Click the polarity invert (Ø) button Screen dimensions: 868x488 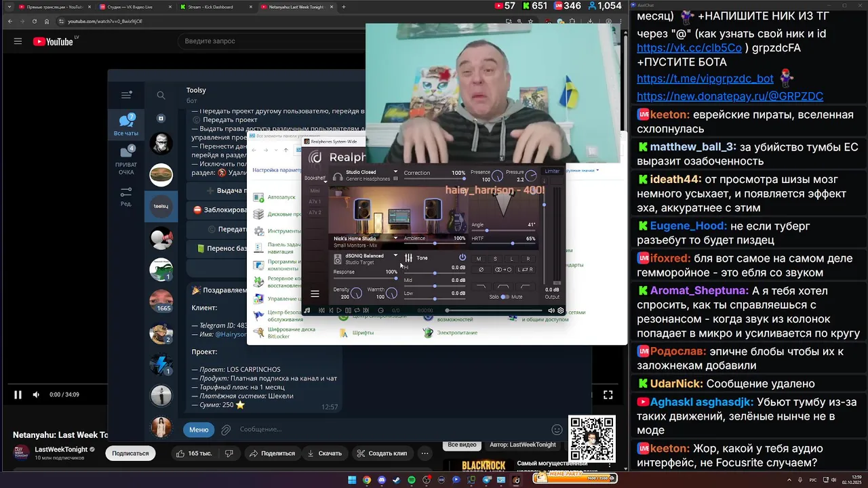click(x=481, y=270)
